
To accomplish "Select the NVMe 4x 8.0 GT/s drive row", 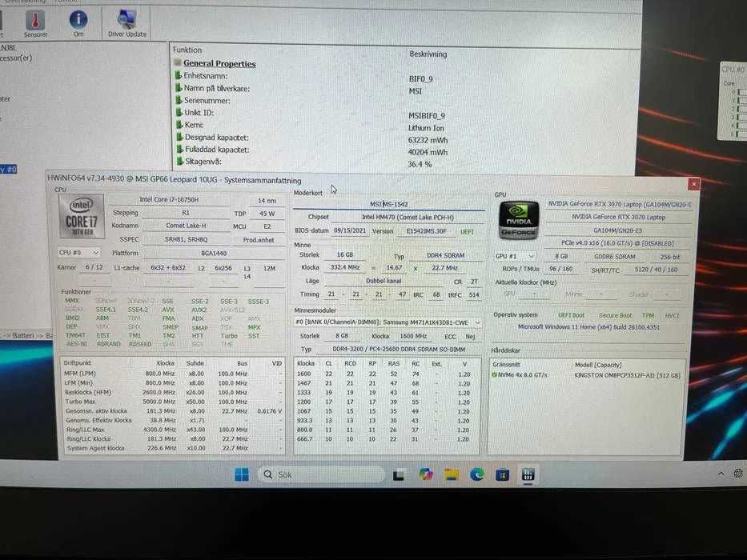I will coord(586,375).
